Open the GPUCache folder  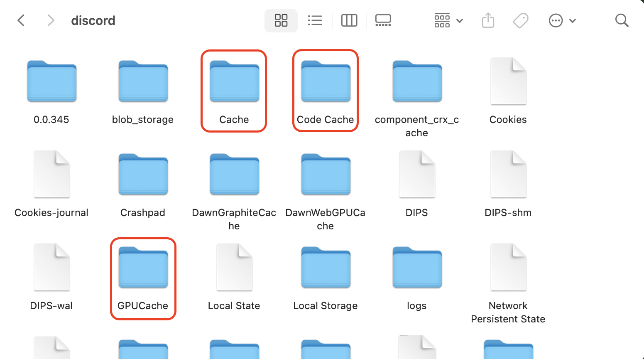coord(143,268)
